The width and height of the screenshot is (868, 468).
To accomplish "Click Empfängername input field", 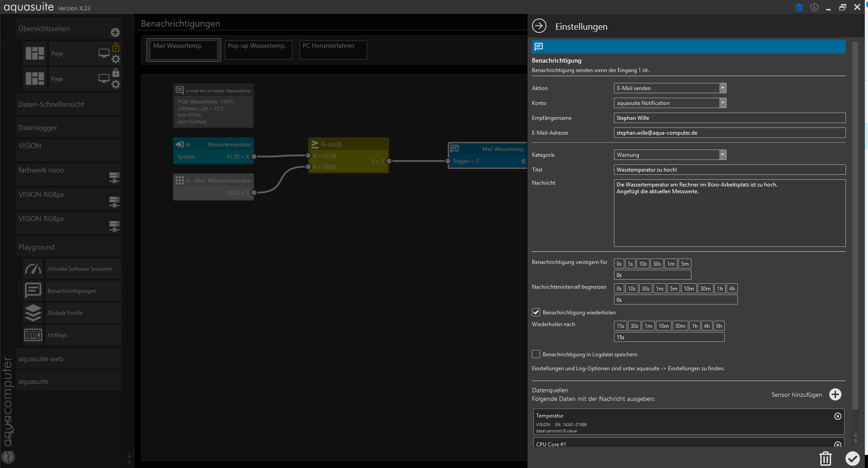I will [730, 118].
